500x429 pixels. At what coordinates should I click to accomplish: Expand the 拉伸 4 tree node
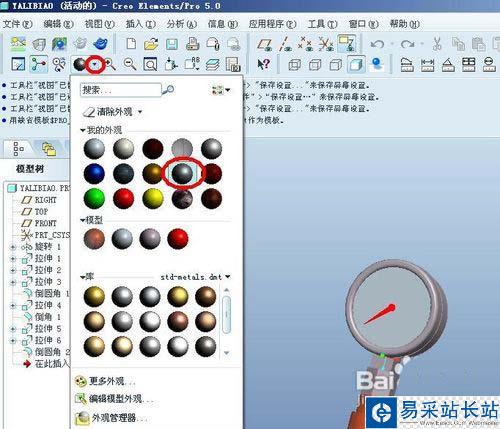pyautogui.click(x=13, y=305)
